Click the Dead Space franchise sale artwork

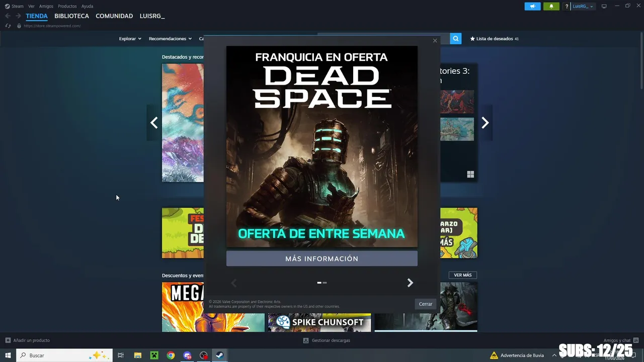(x=322, y=146)
